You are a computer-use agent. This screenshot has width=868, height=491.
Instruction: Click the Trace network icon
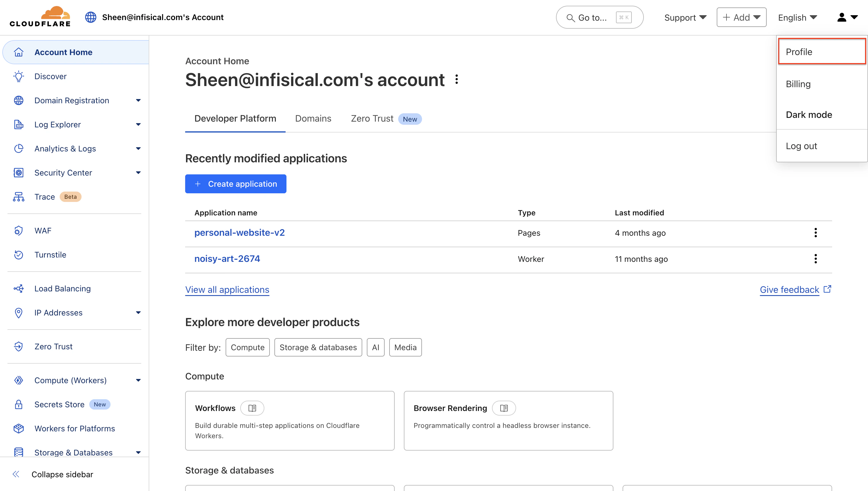[19, 197]
